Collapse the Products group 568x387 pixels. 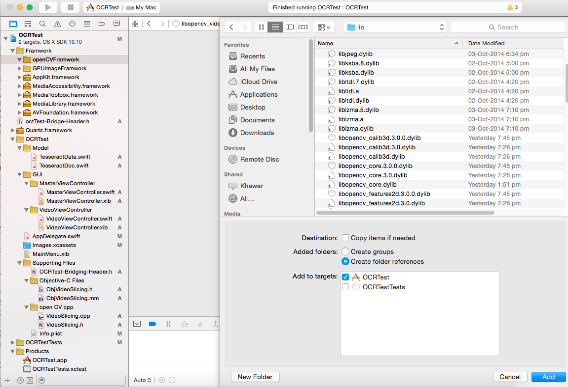click(13, 351)
